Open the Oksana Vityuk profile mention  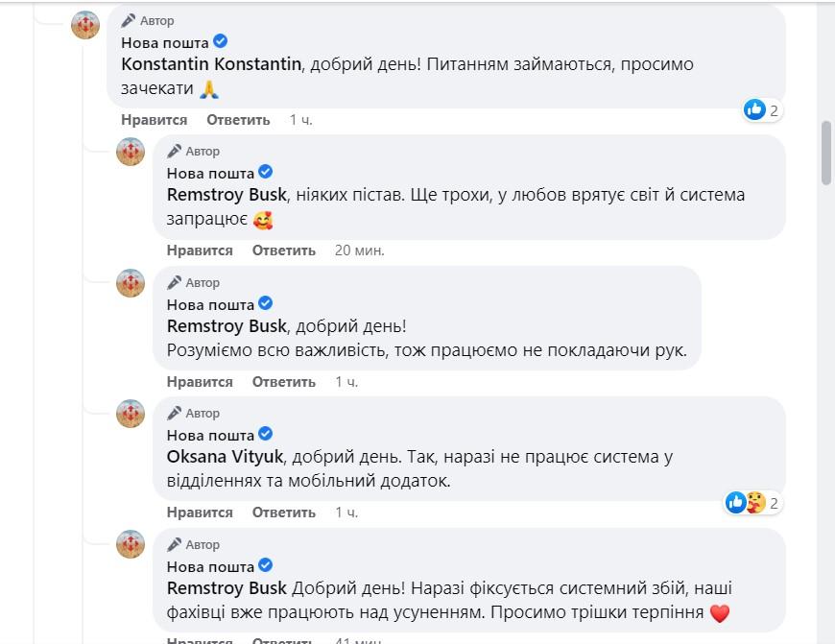tap(225, 456)
